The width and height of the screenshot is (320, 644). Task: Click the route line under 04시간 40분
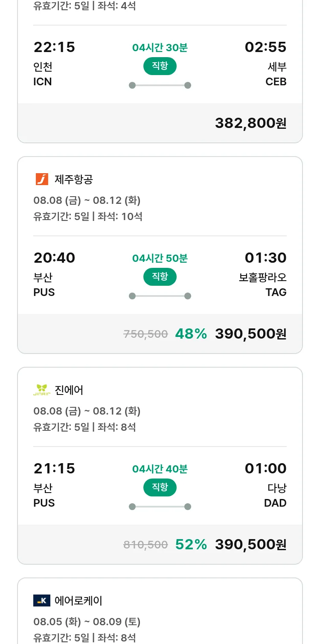pos(160,507)
